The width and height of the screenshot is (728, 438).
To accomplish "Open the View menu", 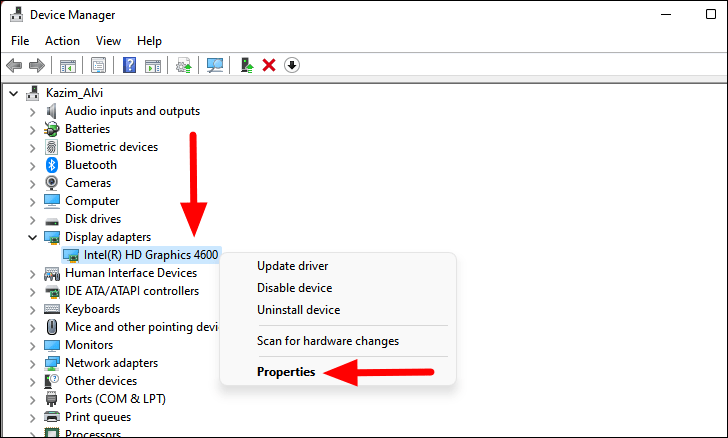I will click(x=108, y=41).
